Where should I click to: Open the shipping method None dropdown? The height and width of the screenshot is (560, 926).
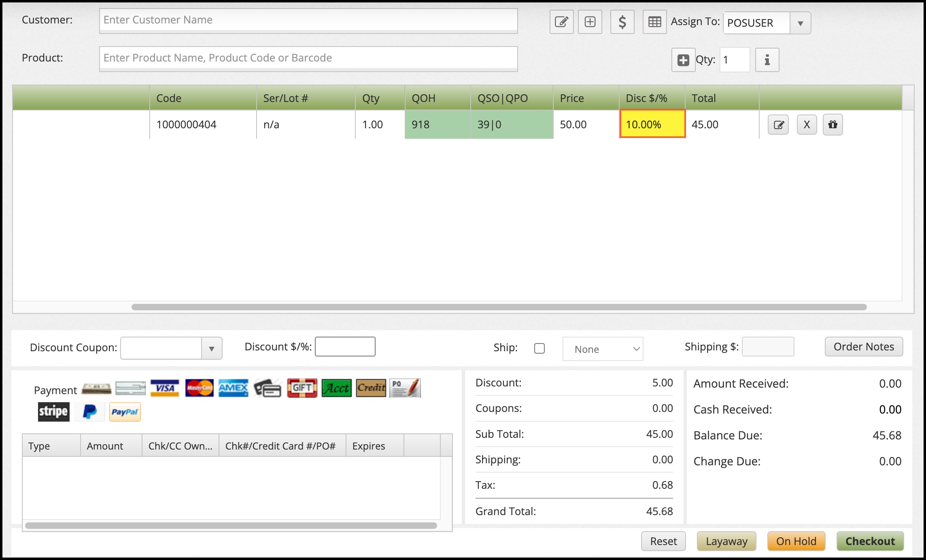click(603, 349)
